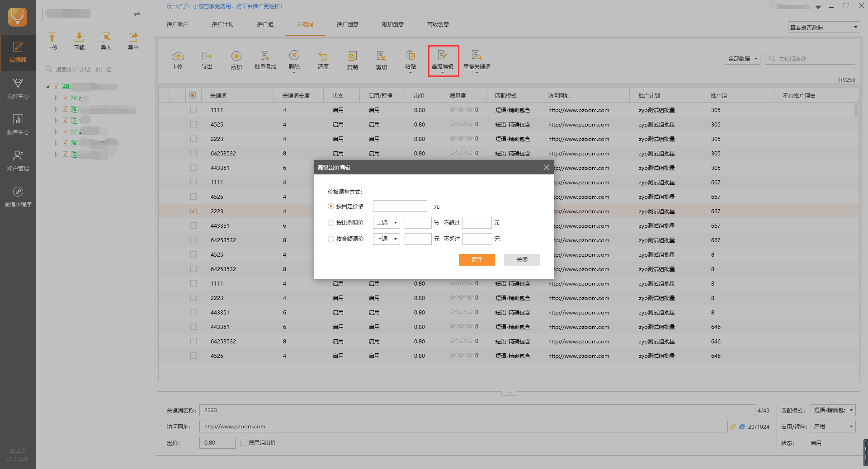Select the 按固定价格 radio option
Viewport: 868px width, 469px height.
[331, 206]
